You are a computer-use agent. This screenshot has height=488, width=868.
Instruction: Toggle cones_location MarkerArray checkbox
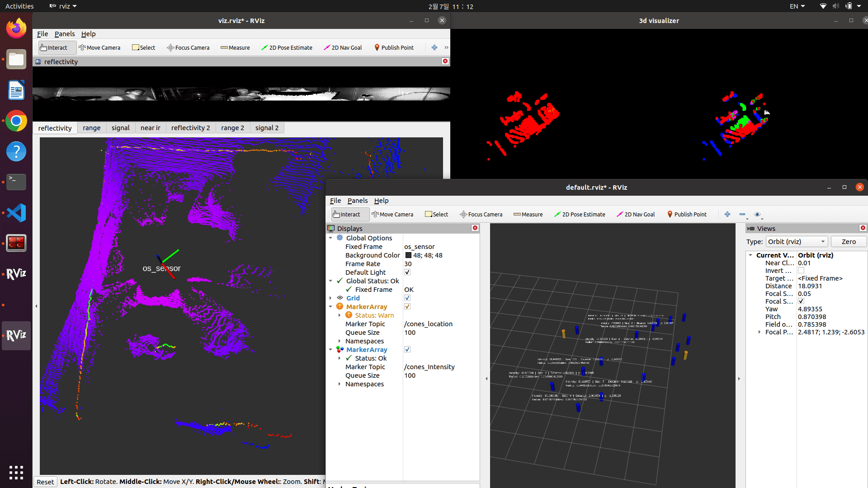point(407,306)
